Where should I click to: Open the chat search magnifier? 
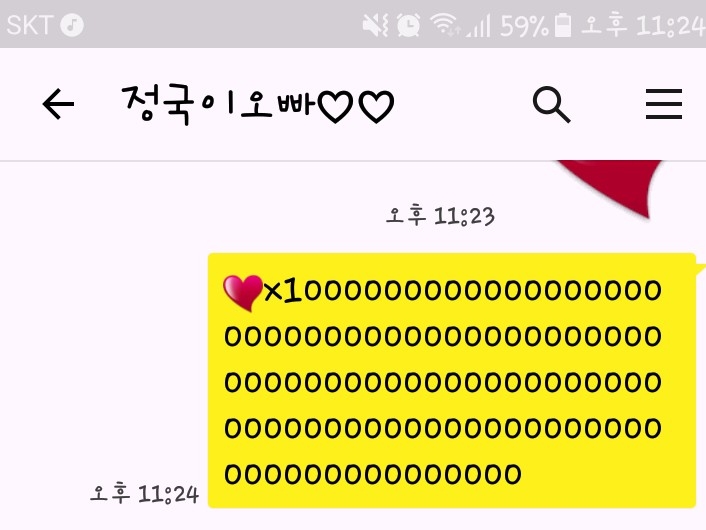click(x=552, y=104)
